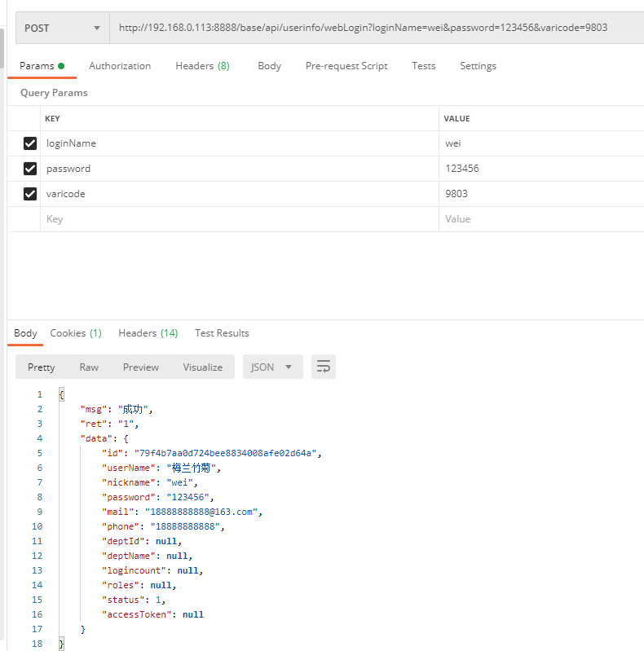Click the empty Key placeholder field
The width and height of the screenshot is (644, 651).
point(240,219)
